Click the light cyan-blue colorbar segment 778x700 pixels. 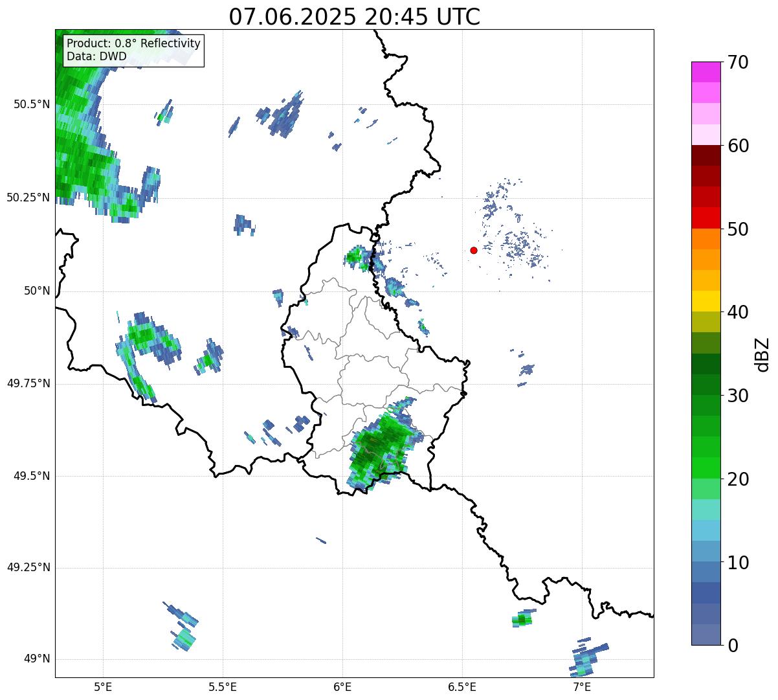click(706, 530)
